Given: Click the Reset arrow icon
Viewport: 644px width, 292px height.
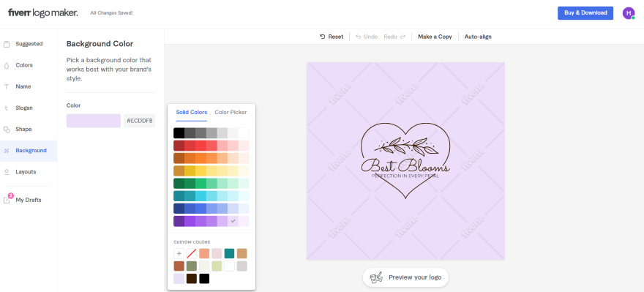Looking at the screenshot, I should 323,37.
